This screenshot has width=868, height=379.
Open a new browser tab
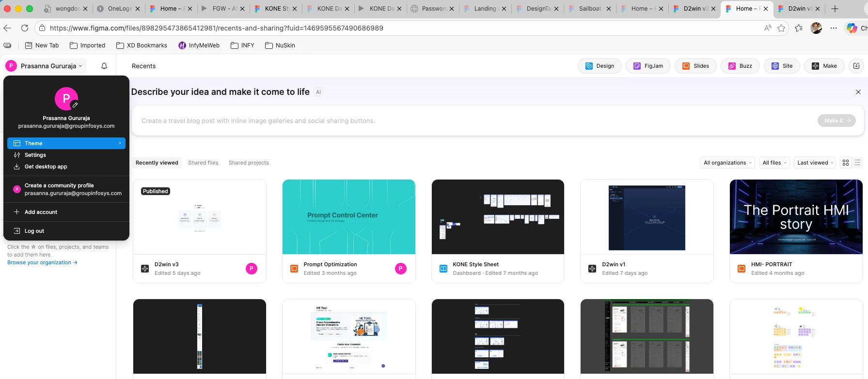[x=835, y=9]
